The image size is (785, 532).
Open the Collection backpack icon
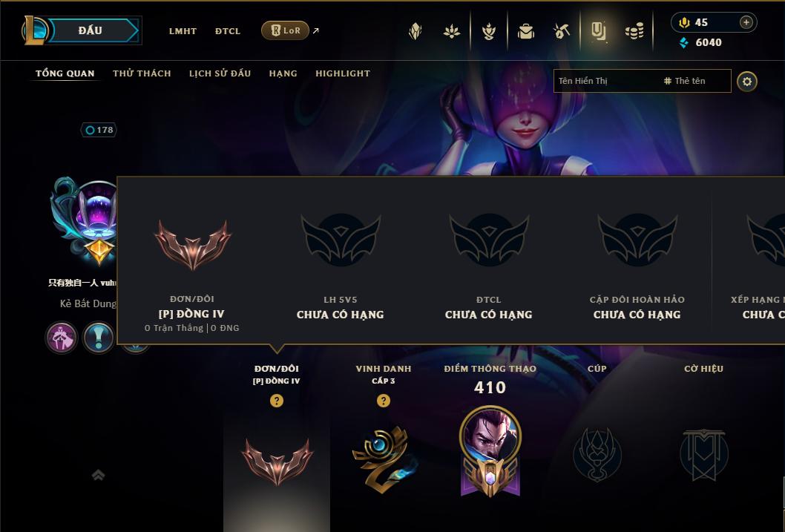click(x=525, y=31)
